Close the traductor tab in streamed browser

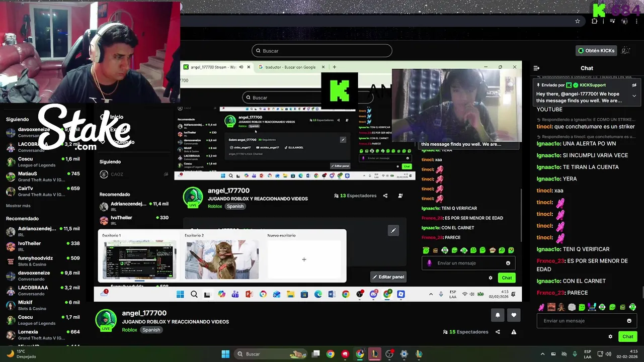323,67
